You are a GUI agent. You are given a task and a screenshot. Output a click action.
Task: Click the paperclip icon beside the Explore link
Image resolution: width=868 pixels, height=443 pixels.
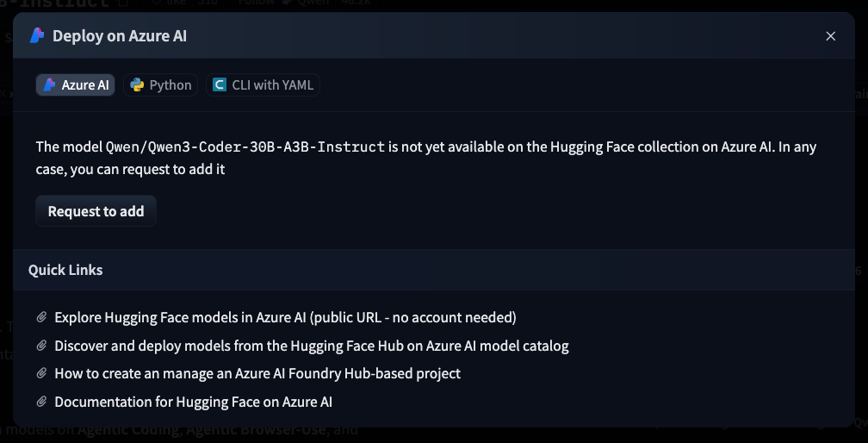(x=41, y=317)
